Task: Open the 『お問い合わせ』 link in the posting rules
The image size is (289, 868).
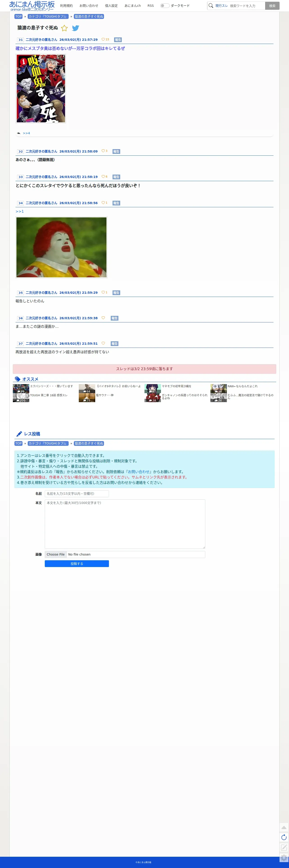Action: [139, 472]
